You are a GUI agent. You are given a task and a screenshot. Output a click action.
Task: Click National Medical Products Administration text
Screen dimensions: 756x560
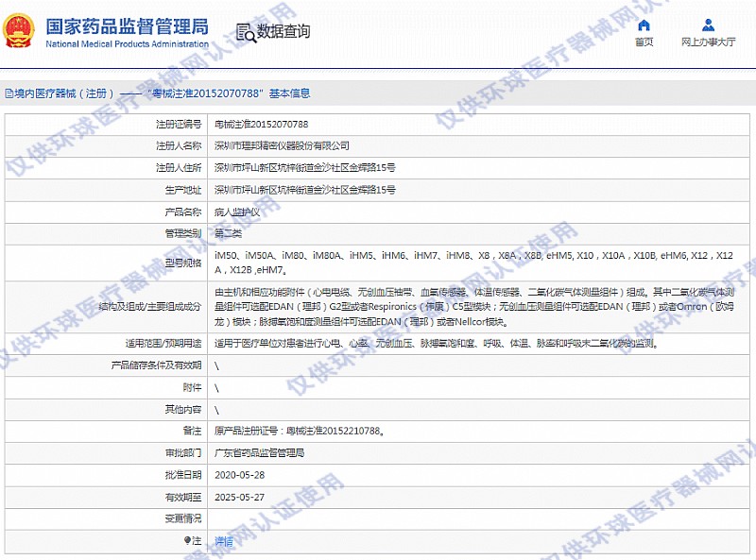tap(128, 43)
